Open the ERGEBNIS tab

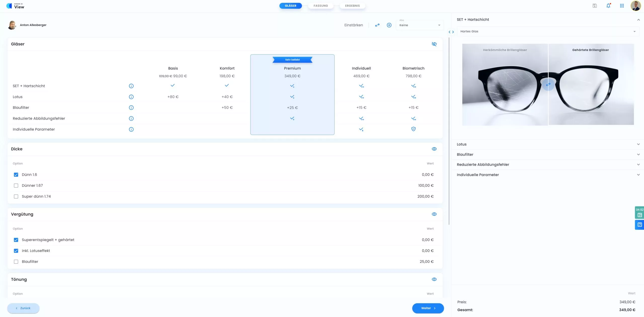click(352, 5)
